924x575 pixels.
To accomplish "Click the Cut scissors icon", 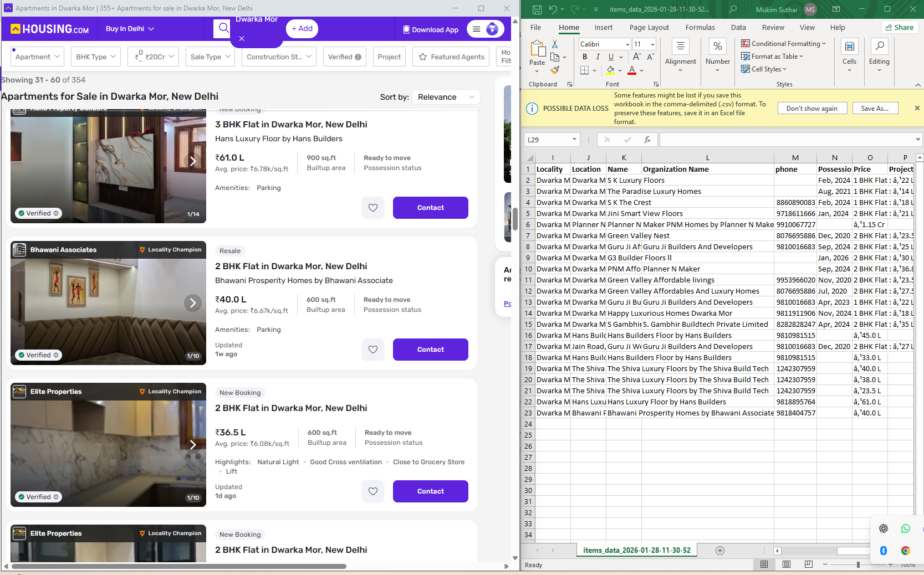I will (x=555, y=44).
